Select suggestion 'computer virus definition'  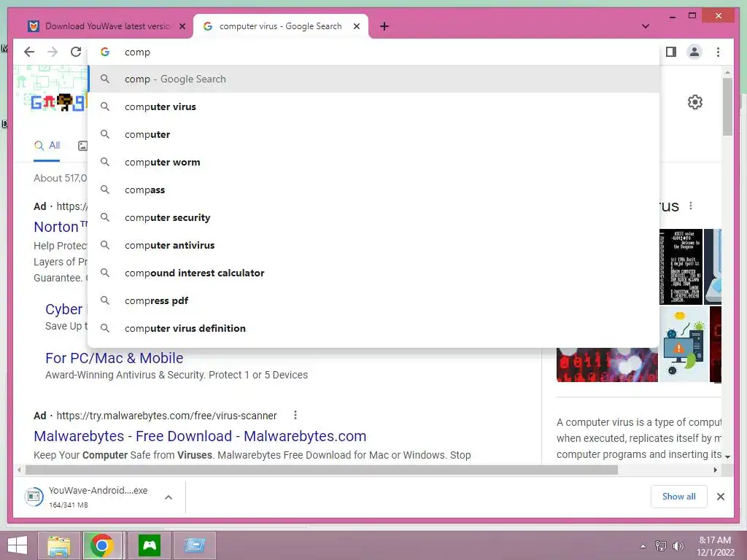[373, 328]
